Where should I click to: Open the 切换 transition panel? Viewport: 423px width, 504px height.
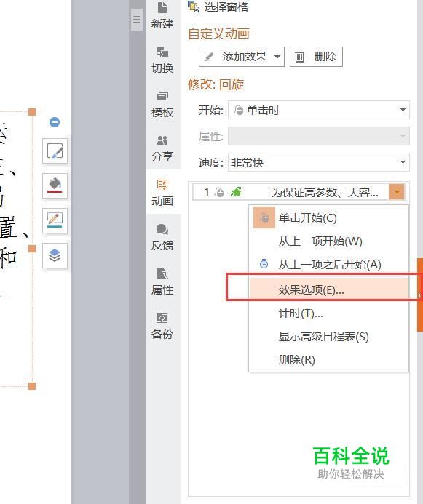pos(162,60)
